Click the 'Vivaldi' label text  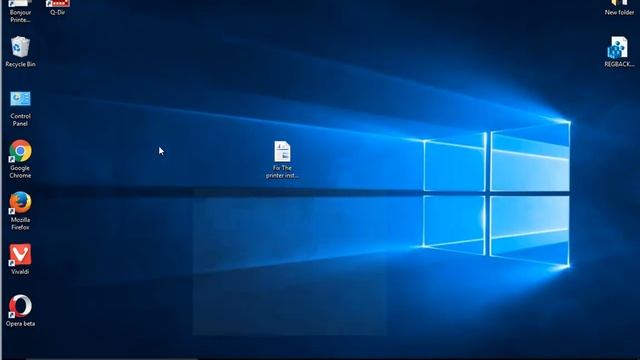[x=20, y=271]
